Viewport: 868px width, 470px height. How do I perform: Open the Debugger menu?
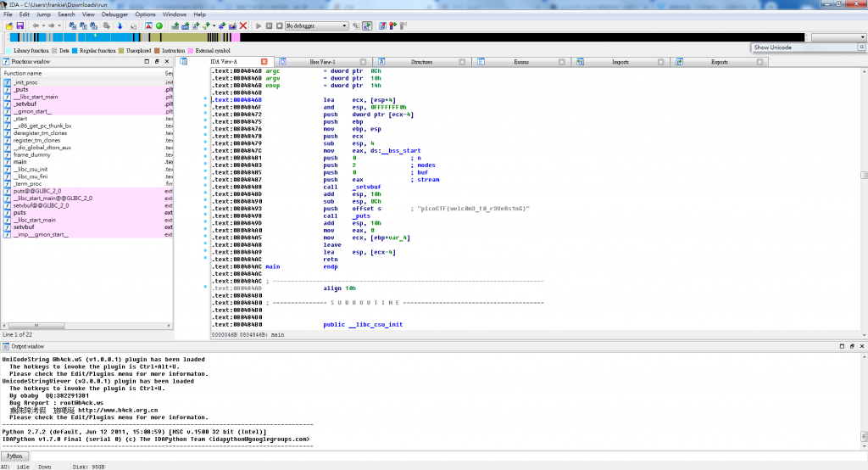114,14
